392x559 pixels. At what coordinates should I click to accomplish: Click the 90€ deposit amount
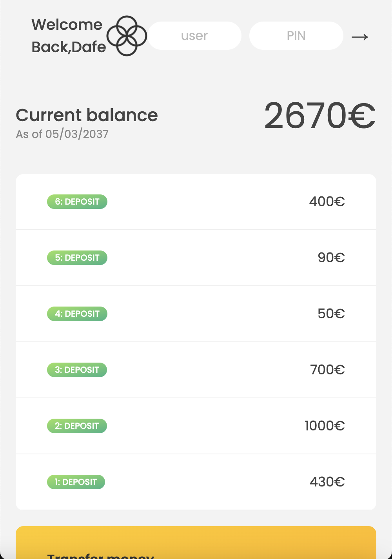331,258
